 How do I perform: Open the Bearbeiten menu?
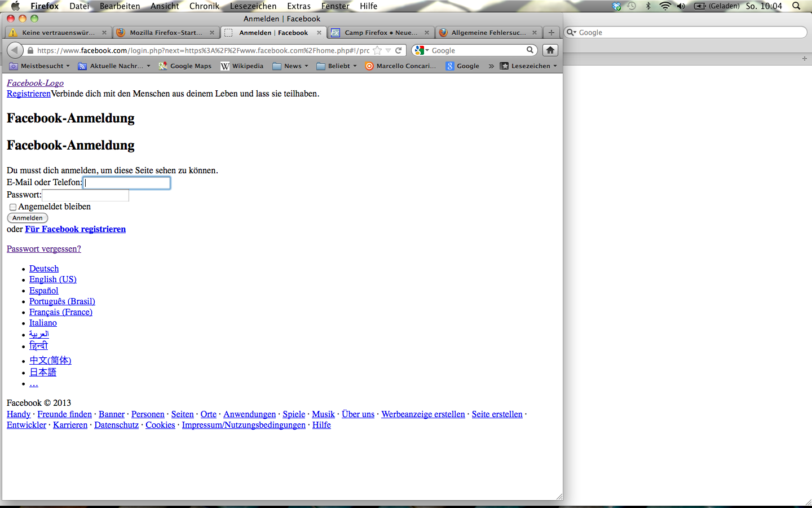pos(120,6)
